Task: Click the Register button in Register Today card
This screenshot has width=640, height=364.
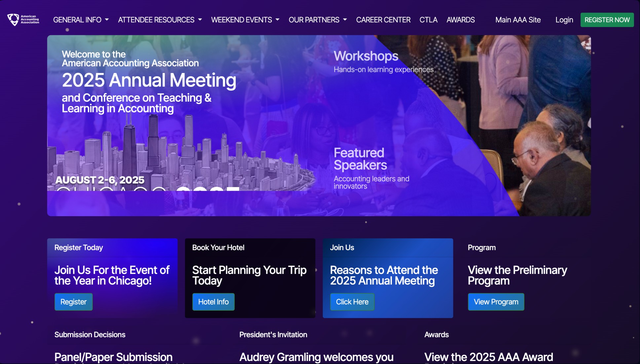Action: point(73,302)
